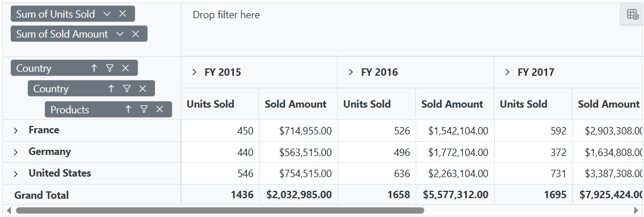Expand the FY 2015 column group

pos(194,72)
